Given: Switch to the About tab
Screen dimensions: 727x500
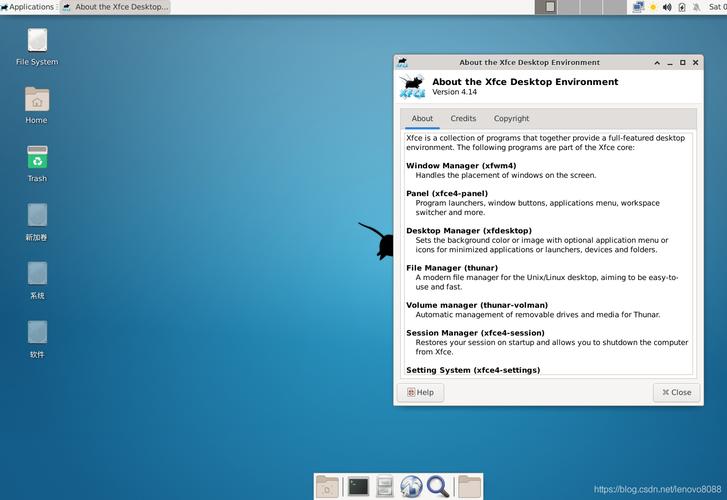Looking at the screenshot, I should click(422, 119).
